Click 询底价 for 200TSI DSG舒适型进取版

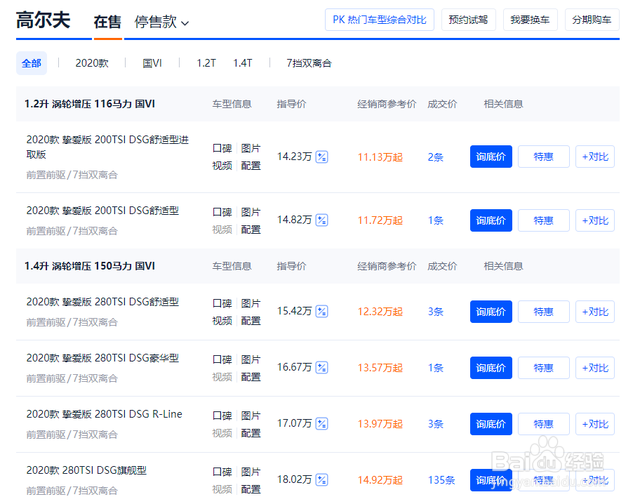coord(491,157)
